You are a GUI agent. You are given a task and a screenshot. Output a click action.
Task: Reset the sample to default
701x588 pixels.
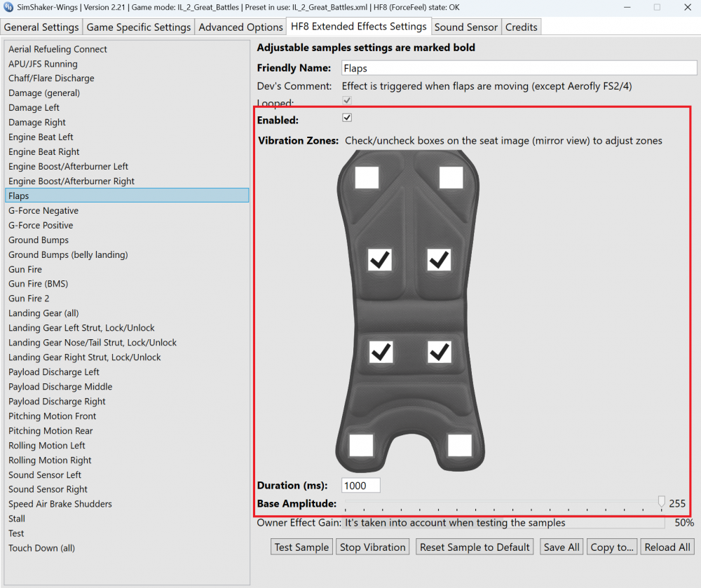pyautogui.click(x=475, y=547)
